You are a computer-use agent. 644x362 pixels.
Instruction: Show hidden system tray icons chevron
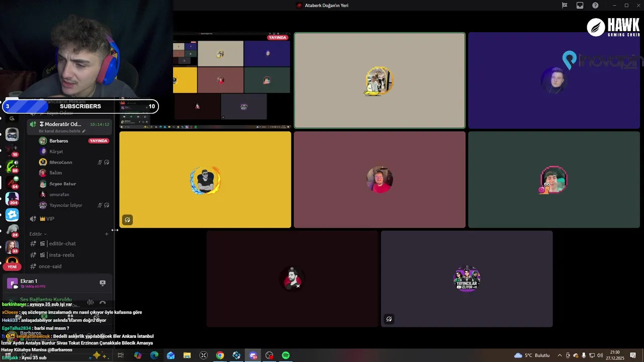click(x=560, y=355)
